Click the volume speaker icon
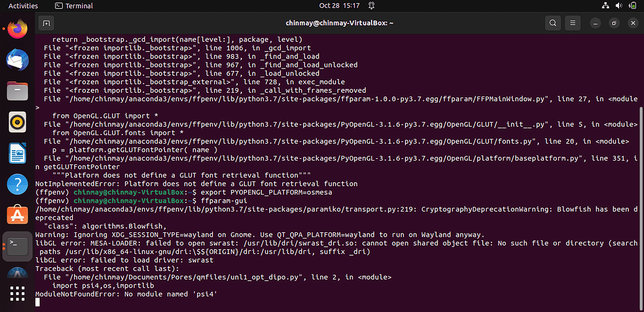Viewport: 644px width, 312px height. tap(618, 6)
